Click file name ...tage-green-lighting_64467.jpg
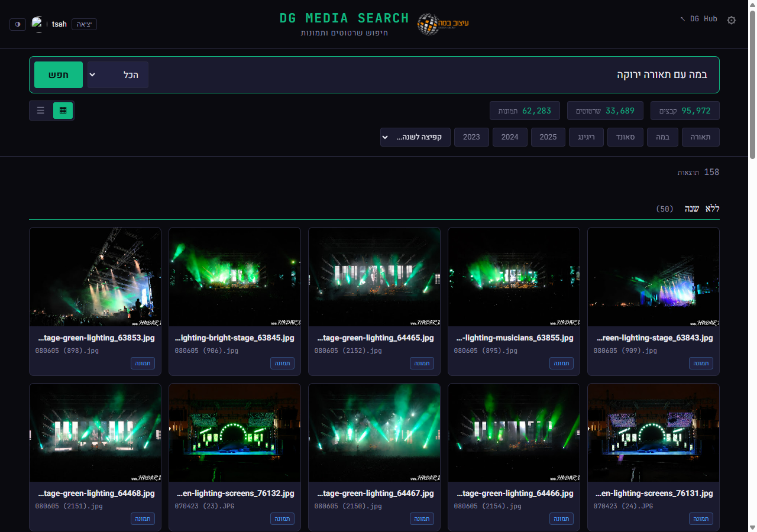The width and height of the screenshot is (757, 532). click(374, 494)
